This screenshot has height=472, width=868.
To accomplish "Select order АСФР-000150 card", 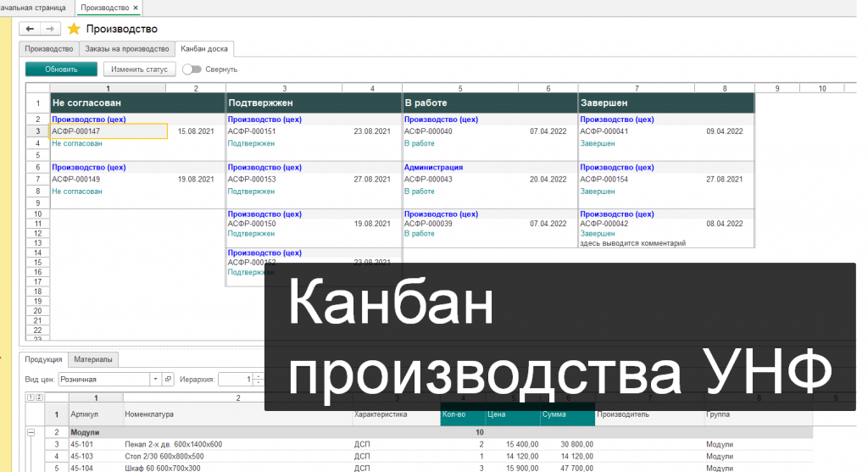I will coord(251,224).
